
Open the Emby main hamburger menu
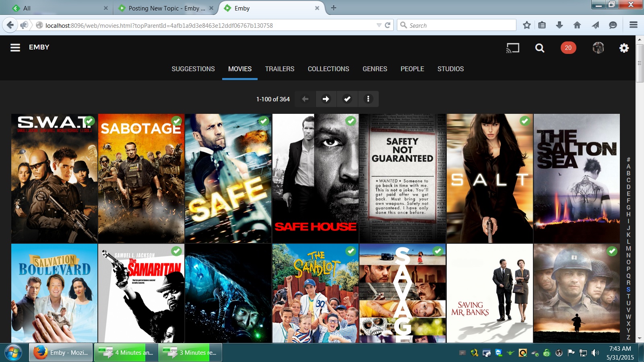pos(15,48)
